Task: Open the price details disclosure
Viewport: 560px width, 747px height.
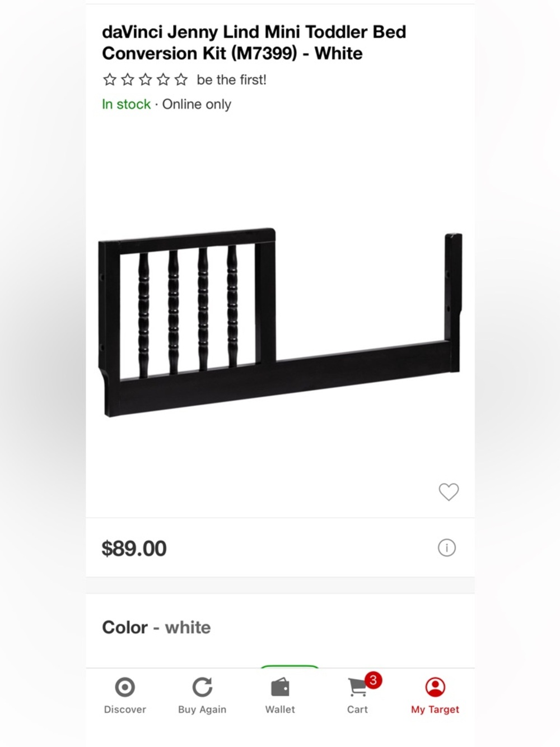Action: (x=446, y=548)
